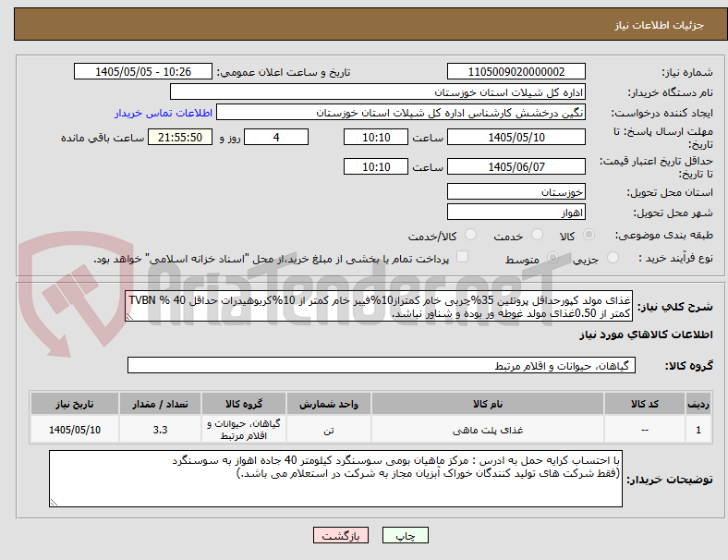Click the نام کالا column header
Screen dimensions: 728x560
488,404
